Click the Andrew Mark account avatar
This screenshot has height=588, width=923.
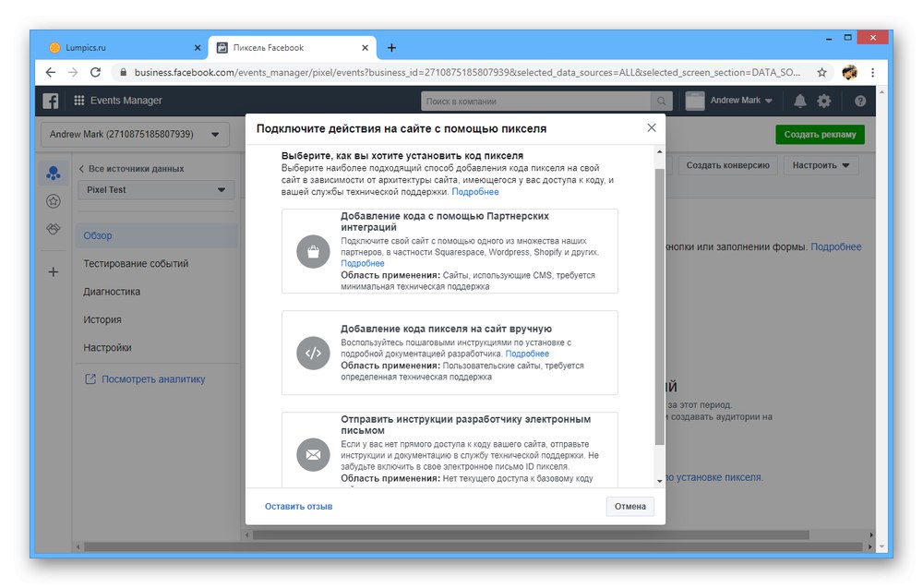(x=695, y=101)
